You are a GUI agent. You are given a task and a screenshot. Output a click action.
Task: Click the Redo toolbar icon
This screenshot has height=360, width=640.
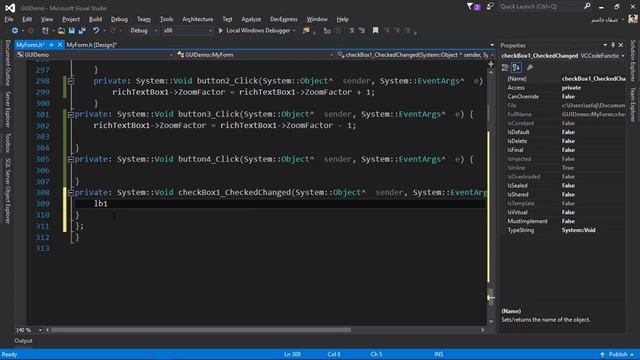tap(112, 31)
